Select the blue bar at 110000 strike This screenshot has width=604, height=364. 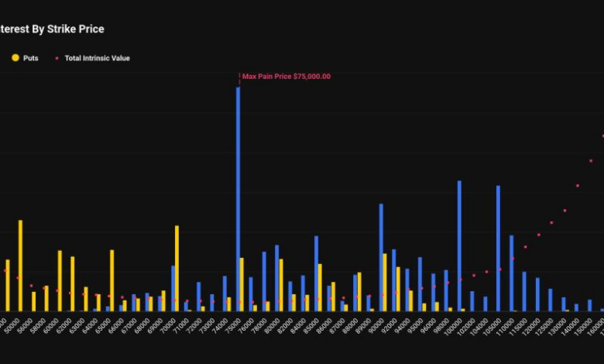pos(511,273)
